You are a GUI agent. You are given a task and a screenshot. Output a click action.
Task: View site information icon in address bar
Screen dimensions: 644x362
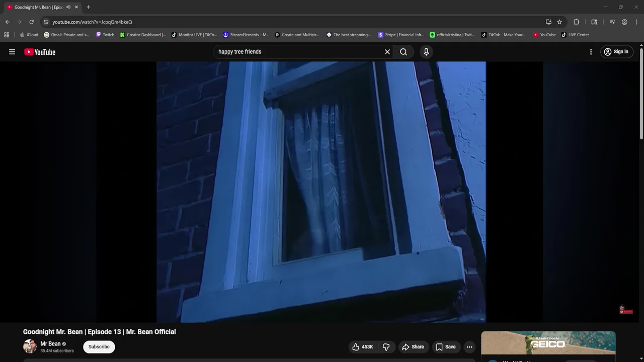click(46, 22)
